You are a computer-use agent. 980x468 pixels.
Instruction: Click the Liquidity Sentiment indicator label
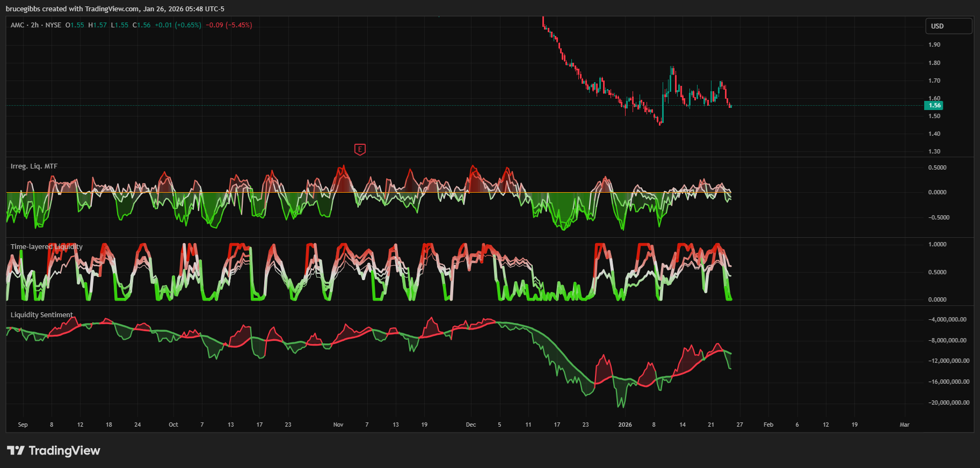click(41, 315)
